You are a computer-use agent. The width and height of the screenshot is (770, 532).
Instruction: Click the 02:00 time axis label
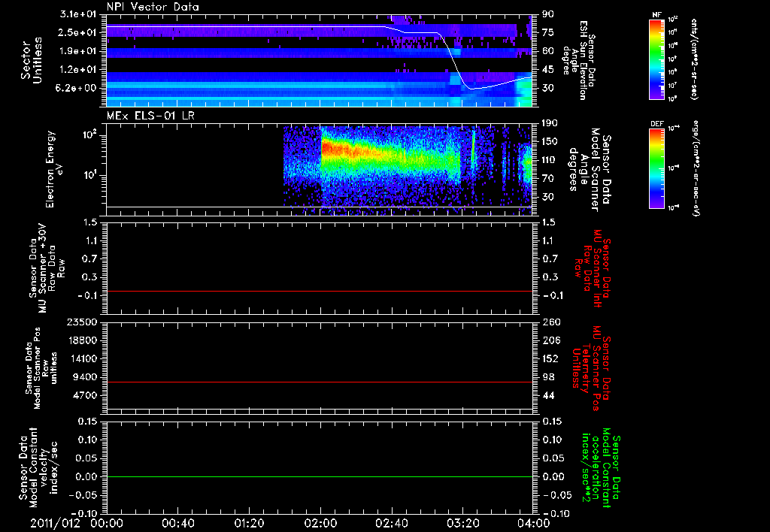point(320,523)
